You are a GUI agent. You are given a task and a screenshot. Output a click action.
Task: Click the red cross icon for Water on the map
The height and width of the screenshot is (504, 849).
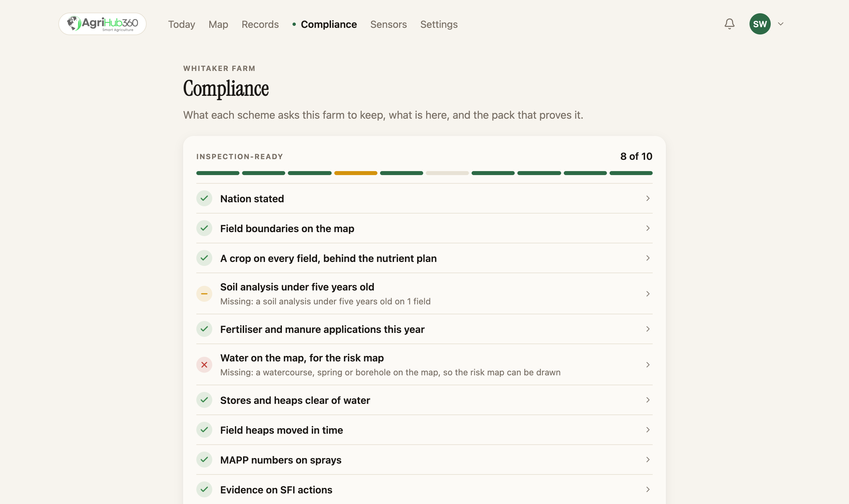(x=204, y=365)
